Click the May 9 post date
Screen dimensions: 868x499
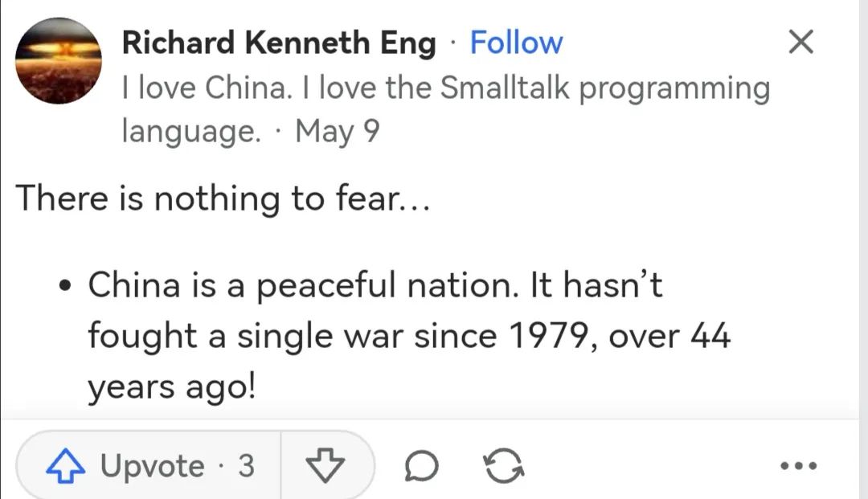click(x=337, y=130)
